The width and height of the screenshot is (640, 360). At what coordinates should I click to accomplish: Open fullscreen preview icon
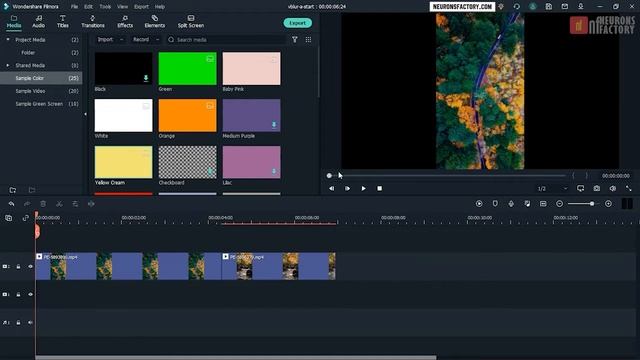629,189
